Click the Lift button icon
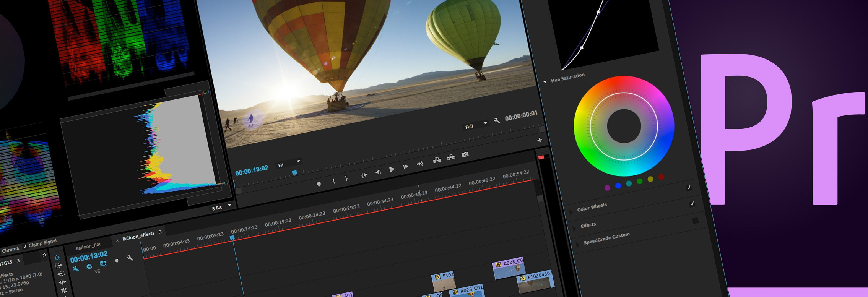 437,160
